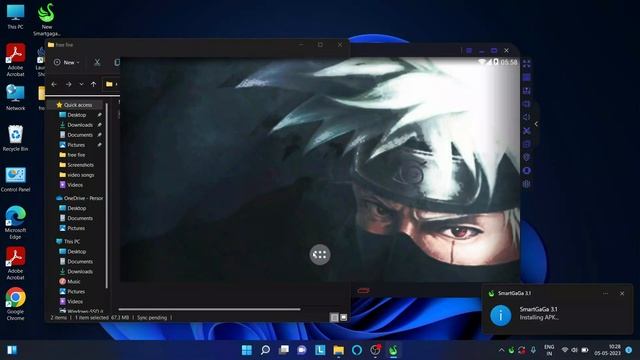
Task: Go up one folder level in File Explorer
Action: coord(93,84)
